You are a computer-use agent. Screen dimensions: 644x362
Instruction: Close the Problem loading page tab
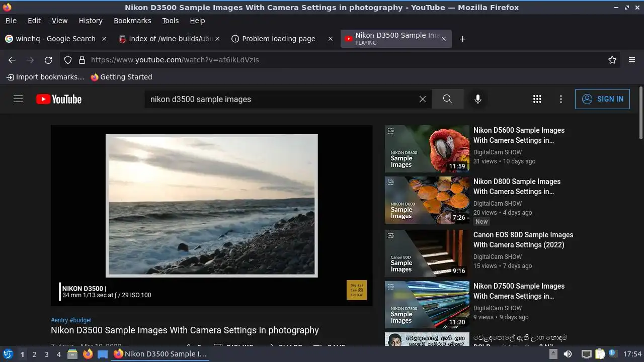pos(331,39)
